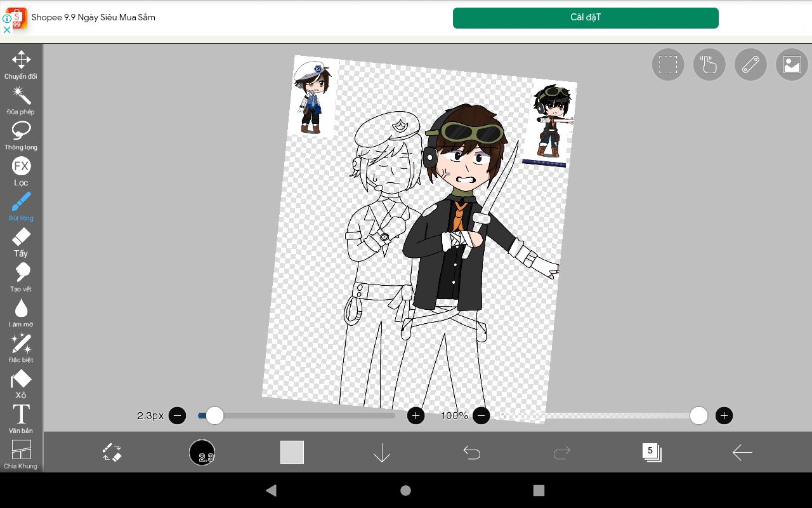Click the brush thickness slider handle
The width and height of the screenshot is (812, 508).
(215, 416)
